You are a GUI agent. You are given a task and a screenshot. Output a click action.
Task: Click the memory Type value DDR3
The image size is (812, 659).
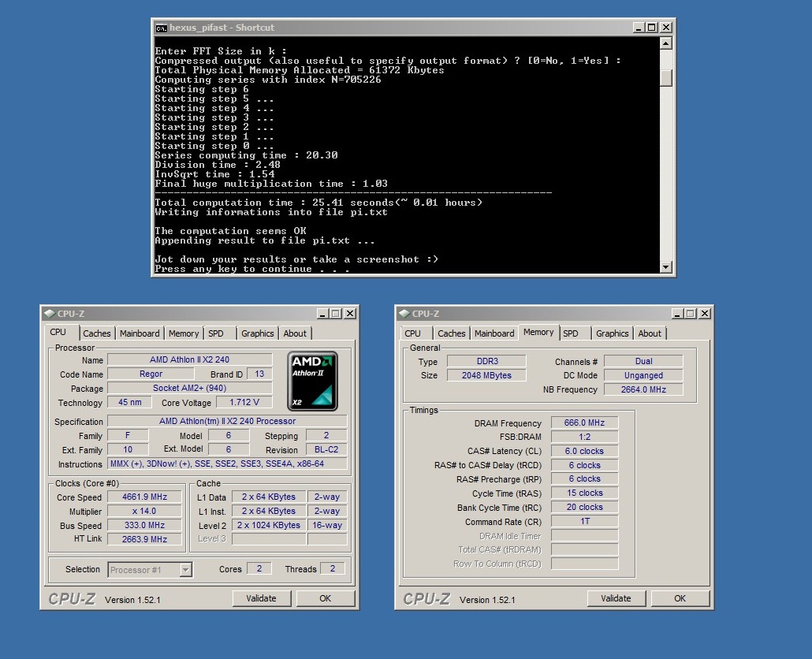click(486, 361)
